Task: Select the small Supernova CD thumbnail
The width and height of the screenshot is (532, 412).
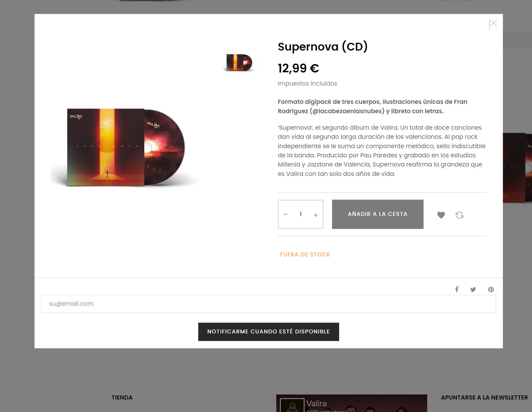Action: coord(239,63)
